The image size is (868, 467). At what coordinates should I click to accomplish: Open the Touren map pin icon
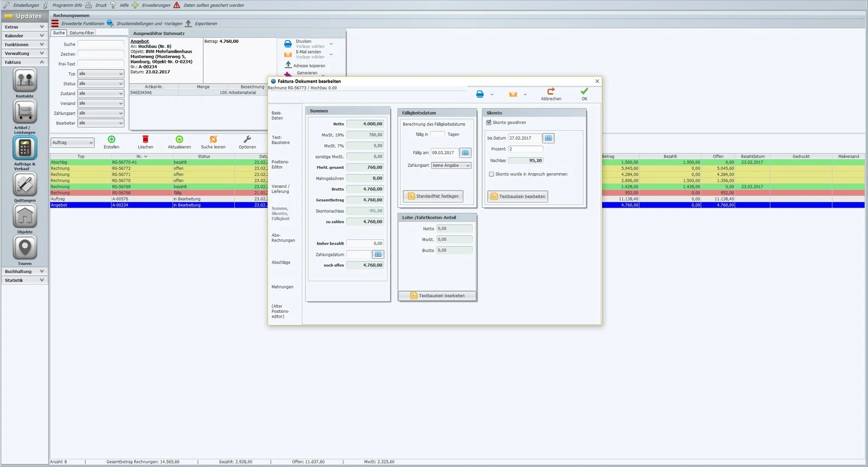click(x=25, y=248)
